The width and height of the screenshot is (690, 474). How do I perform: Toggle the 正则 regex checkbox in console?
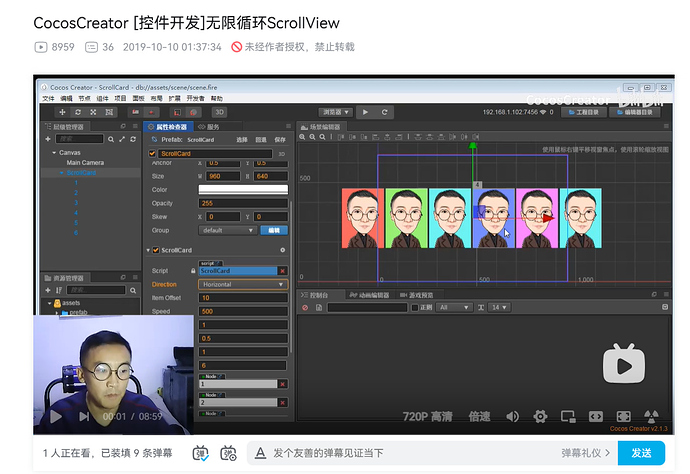(415, 307)
